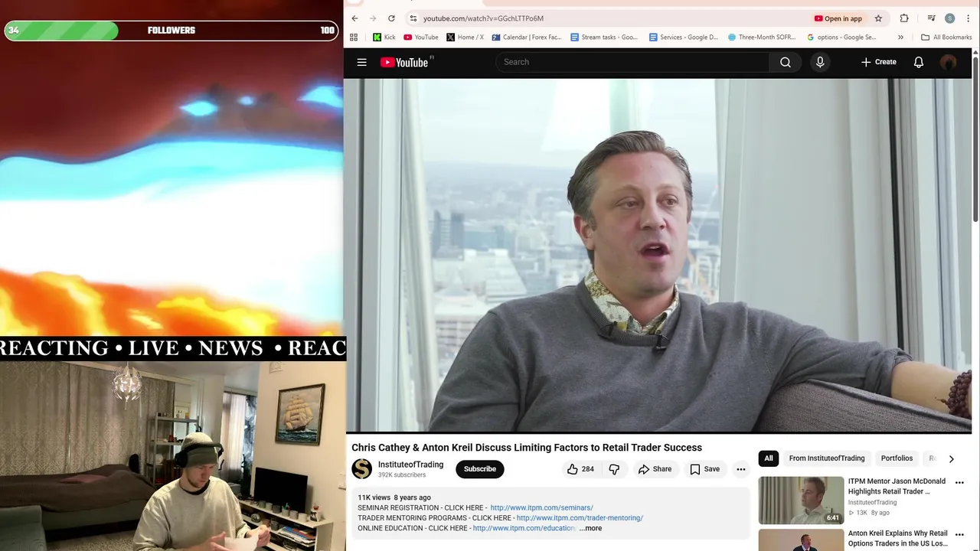The width and height of the screenshot is (980, 551).
Task: Click the Open in app button
Action: [838, 18]
